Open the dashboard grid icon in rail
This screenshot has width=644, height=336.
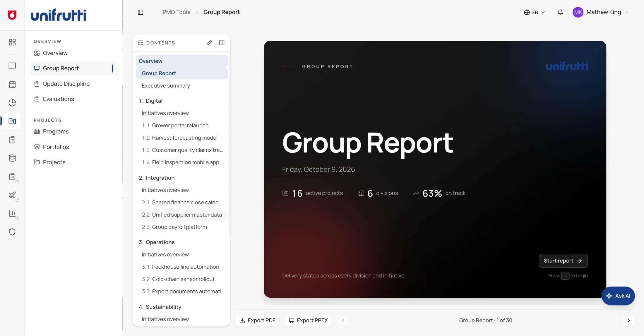point(12,42)
